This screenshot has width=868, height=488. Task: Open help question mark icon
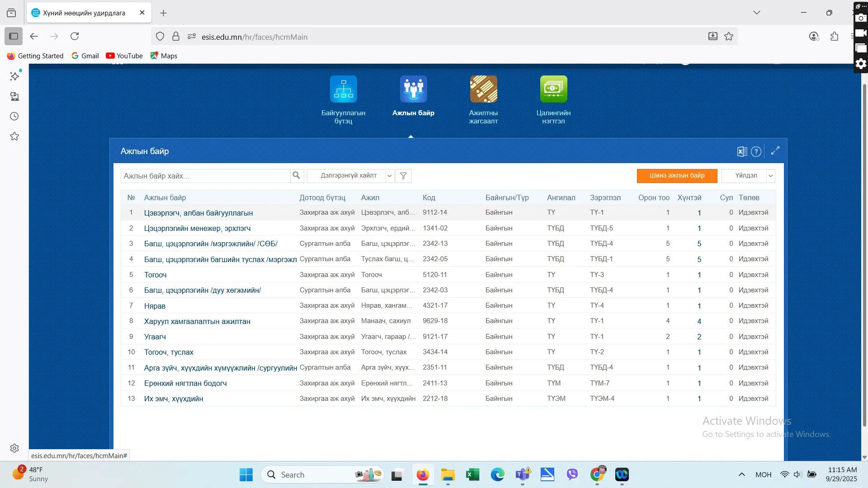point(756,152)
